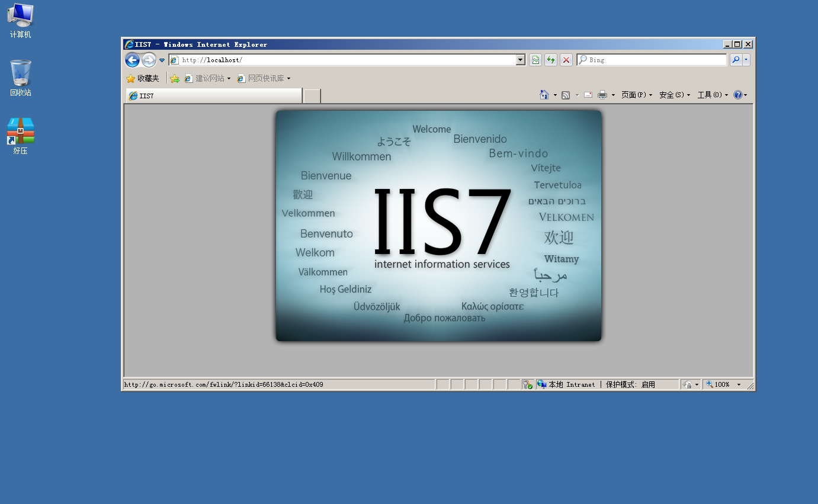Expand the zoom level dropdown arrow
818x504 pixels.
[x=739, y=384]
